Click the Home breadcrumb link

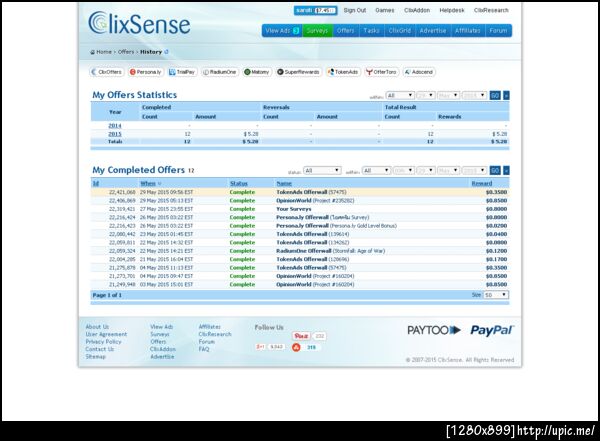pos(104,52)
